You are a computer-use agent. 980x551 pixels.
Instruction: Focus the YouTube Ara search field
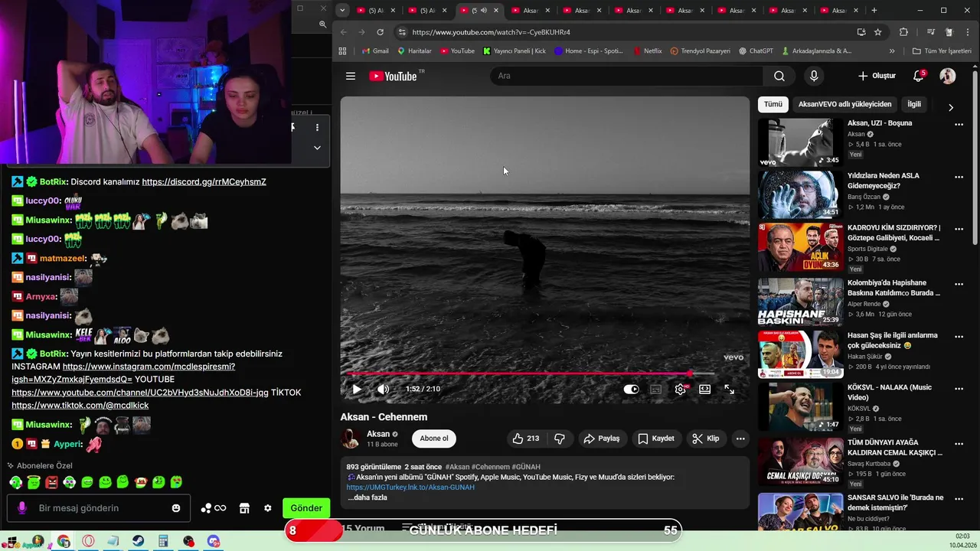click(626, 76)
